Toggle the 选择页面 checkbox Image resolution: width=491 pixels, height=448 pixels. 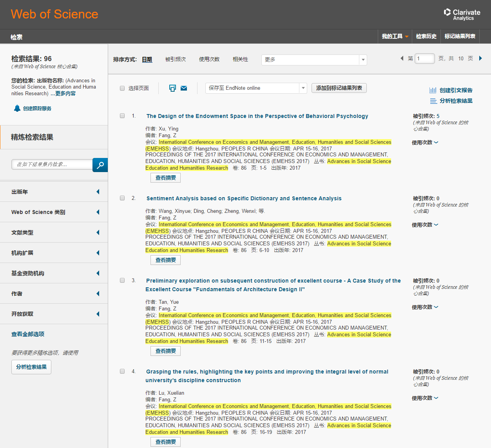point(122,88)
